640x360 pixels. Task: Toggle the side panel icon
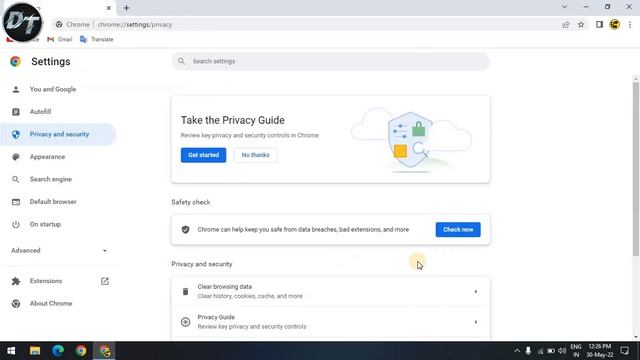599,24
